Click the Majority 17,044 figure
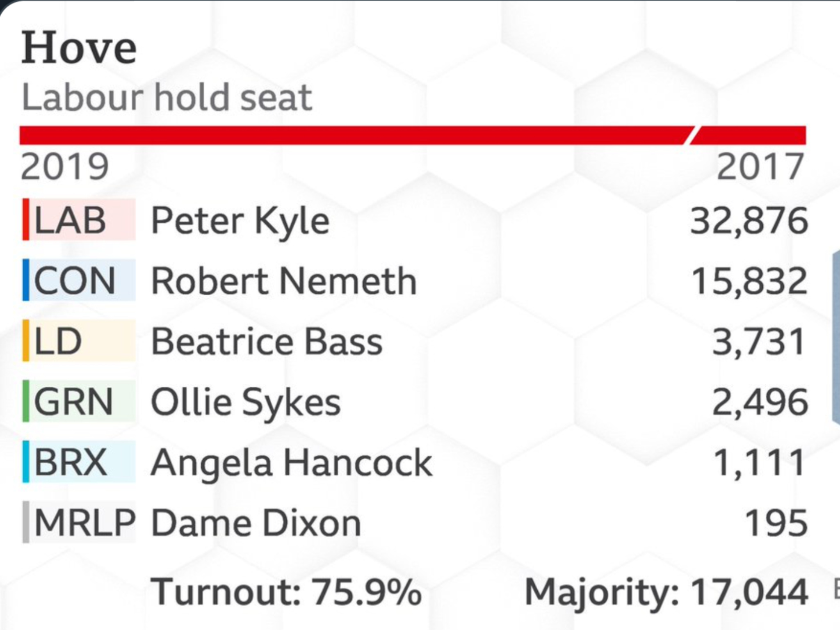The image size is (840, 630). 667,593
